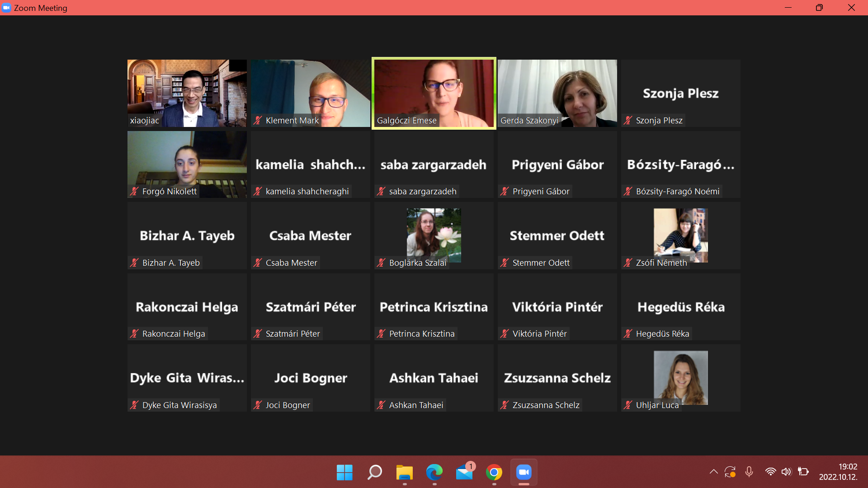Click large Hegedüs Réka name text
Viewport: 868px width, 488px height.
[681, 307]
